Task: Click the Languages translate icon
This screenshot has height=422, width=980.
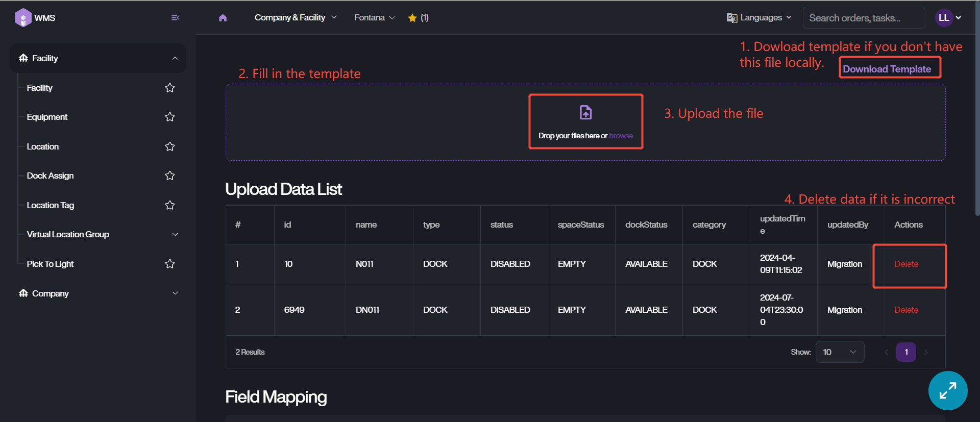Action: [732, 18]
